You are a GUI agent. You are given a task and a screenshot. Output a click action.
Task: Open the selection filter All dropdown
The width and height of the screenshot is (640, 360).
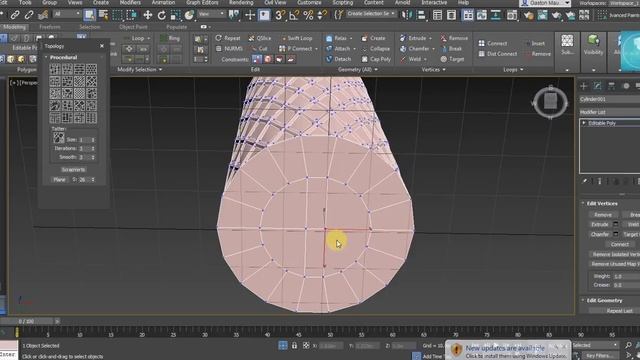(x=67, y=14)
